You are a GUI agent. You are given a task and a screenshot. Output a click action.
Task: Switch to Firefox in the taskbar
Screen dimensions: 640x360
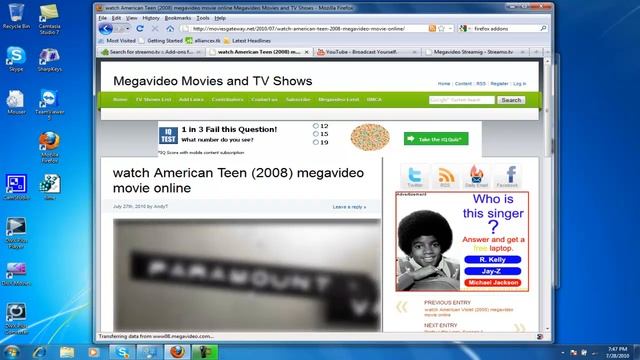pos(177,352)
